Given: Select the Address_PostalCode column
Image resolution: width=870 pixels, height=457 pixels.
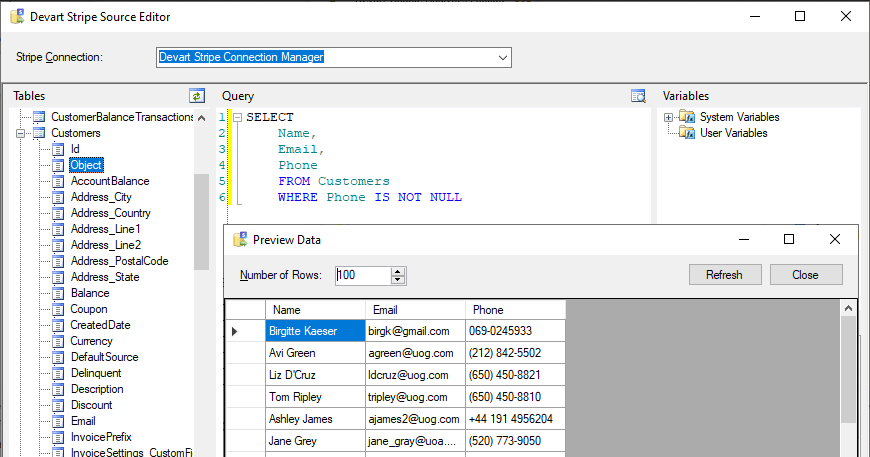Looking at the screenshot, I should [x=119, y=261].
